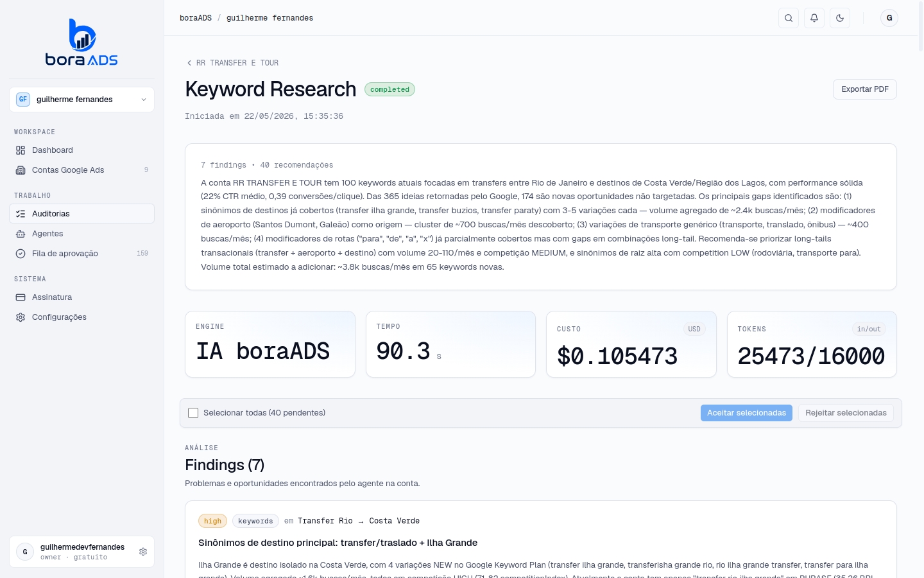The width and height of the screenshot is (924, 578).
Task: Open Configurações menu item
Action: click(x=81, y=317)
